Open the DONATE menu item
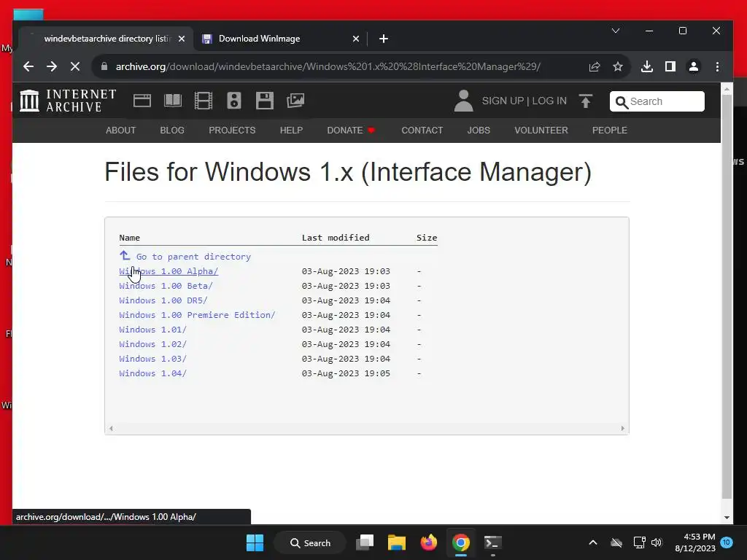747x560 pixels. pyautogui.click(x=351, y=130)
